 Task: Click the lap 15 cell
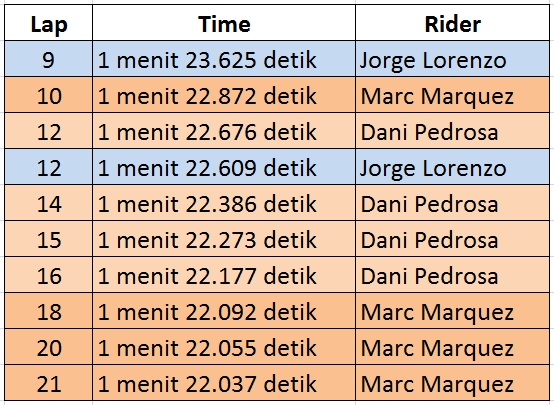[x=48, y=239]
